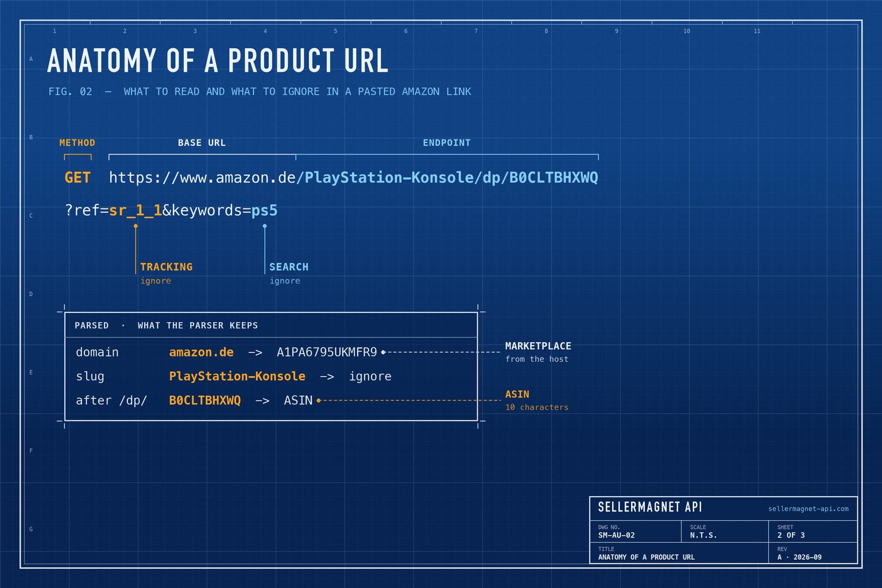Click grid column number "1" on top ruler
The width and height of the screenshot is (882, 588).
tap(55, 31)
